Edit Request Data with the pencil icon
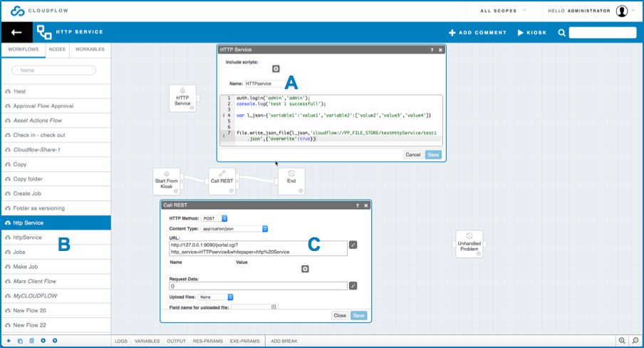 (x=353, y=285)
